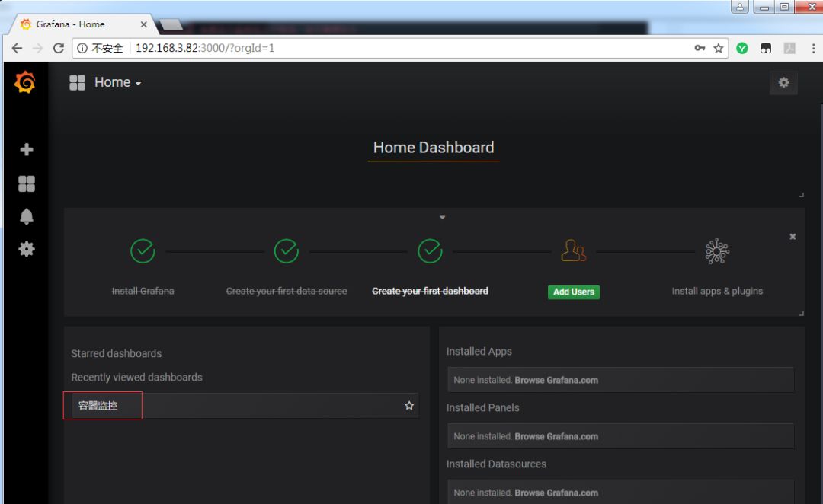The width and height of the screenshot is (823, 504).
Task: Click the Install Grafana checkmark icon
Action: point(143,251)
